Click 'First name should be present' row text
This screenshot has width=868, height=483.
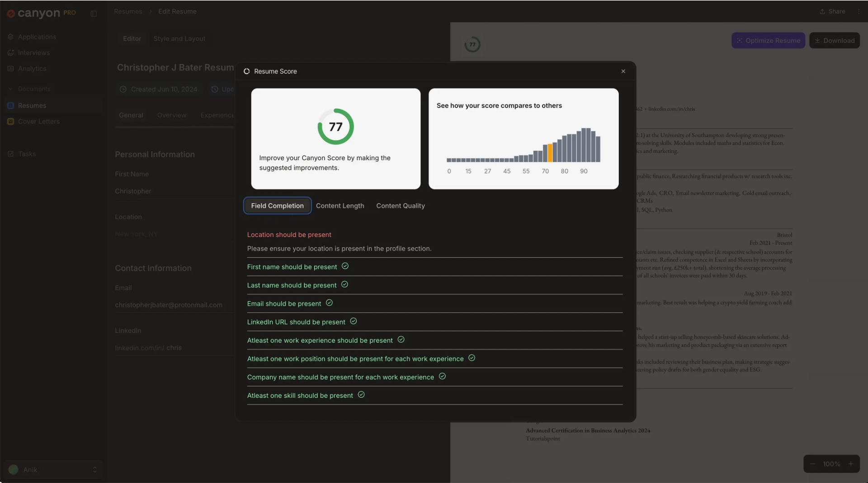pos(292,267)
